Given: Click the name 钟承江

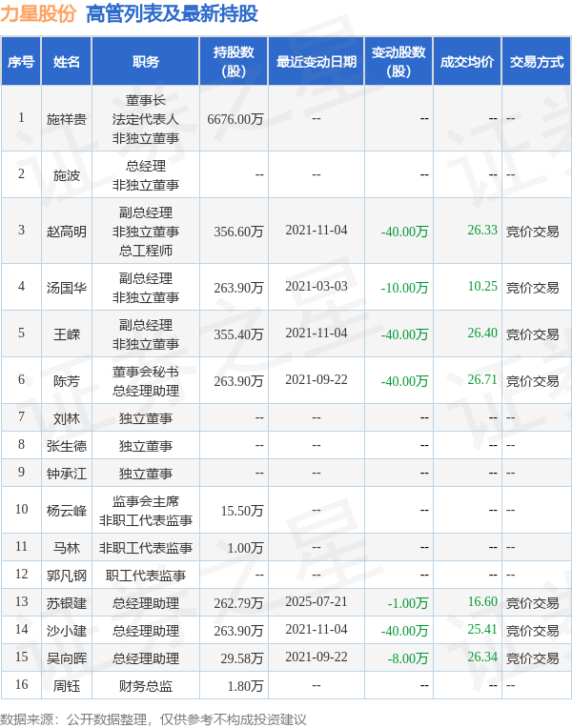Looking at the screenshot, I should point(67,474).
